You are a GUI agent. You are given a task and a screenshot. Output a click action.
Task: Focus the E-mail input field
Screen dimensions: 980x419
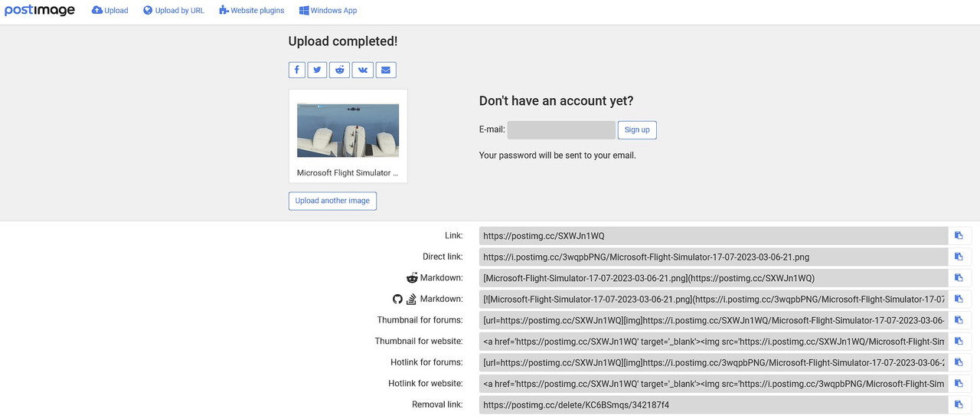click(x=561, y=129)
